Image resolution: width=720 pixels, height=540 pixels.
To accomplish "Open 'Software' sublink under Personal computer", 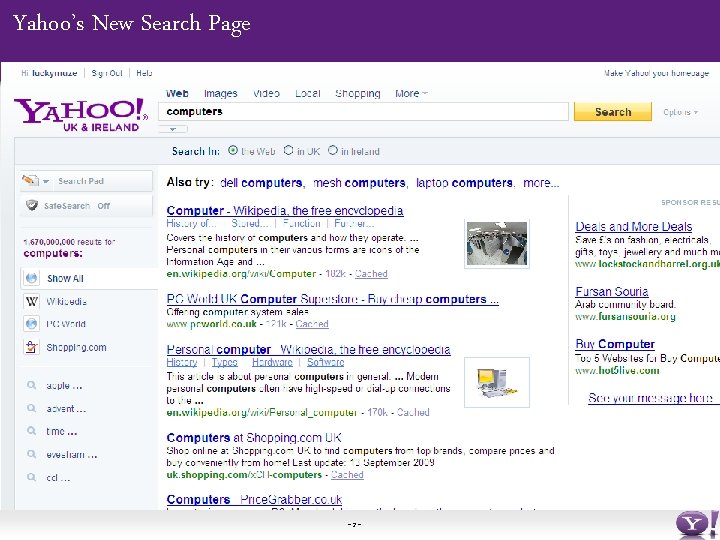I will point(326,362).
